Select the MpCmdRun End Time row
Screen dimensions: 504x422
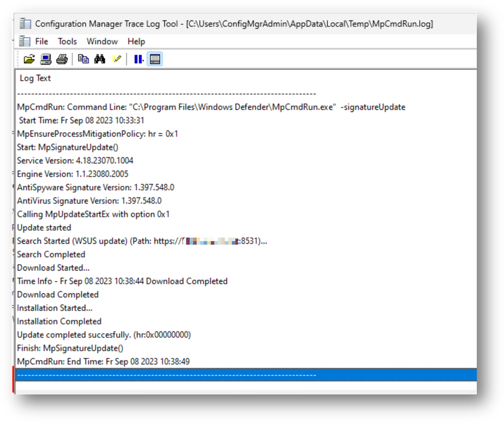(246, 362)
